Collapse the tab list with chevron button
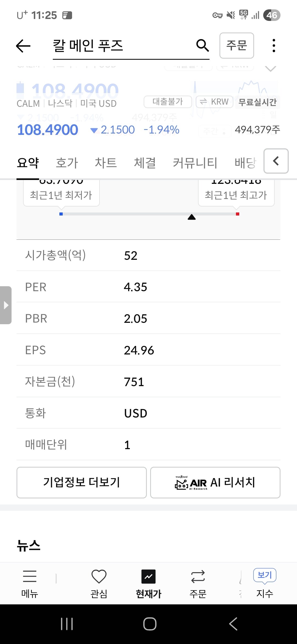 click(x=276, y=161)
